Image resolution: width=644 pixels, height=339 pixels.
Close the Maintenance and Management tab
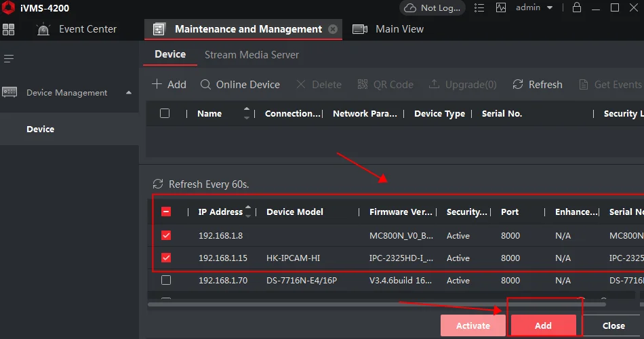pos(333,29)
